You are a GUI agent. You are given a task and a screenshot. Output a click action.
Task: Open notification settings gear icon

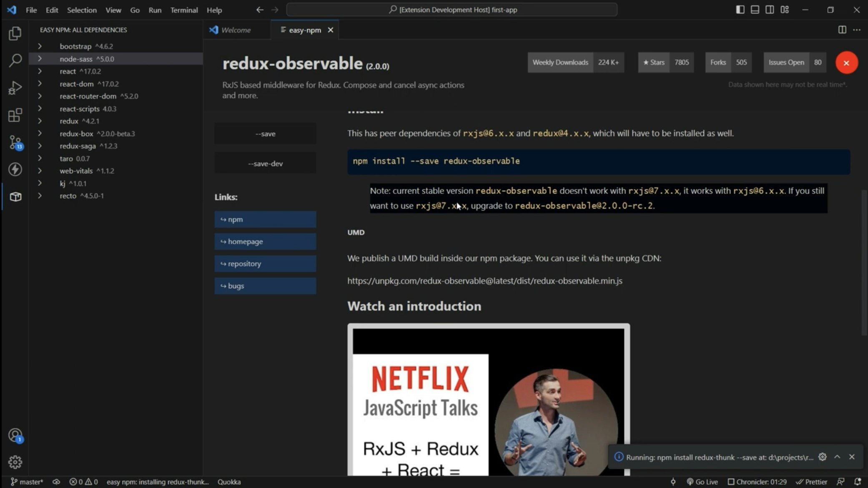(822, 457)
